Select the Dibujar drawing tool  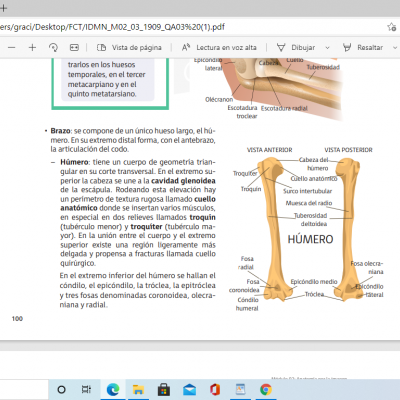point(296,48)
